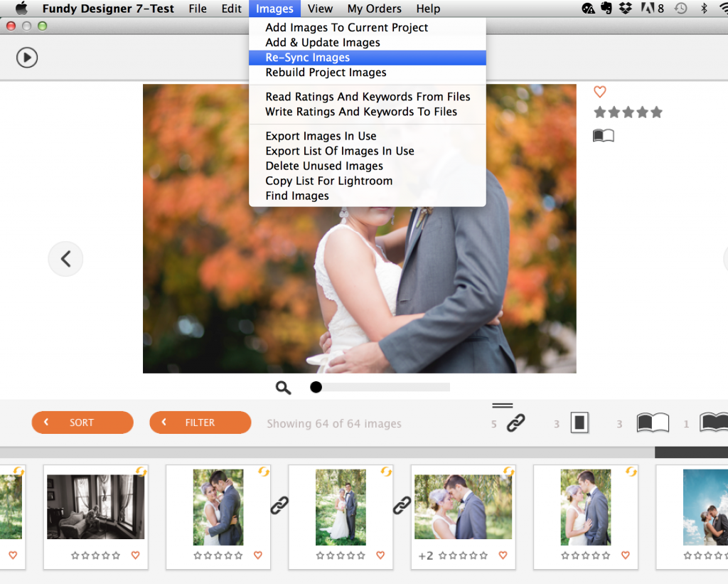Image resolution: width=728 pixels, height=584 pixels.
Task: Choose Write Ratings And Keywords To Files
Action: (x=368, y=112)
